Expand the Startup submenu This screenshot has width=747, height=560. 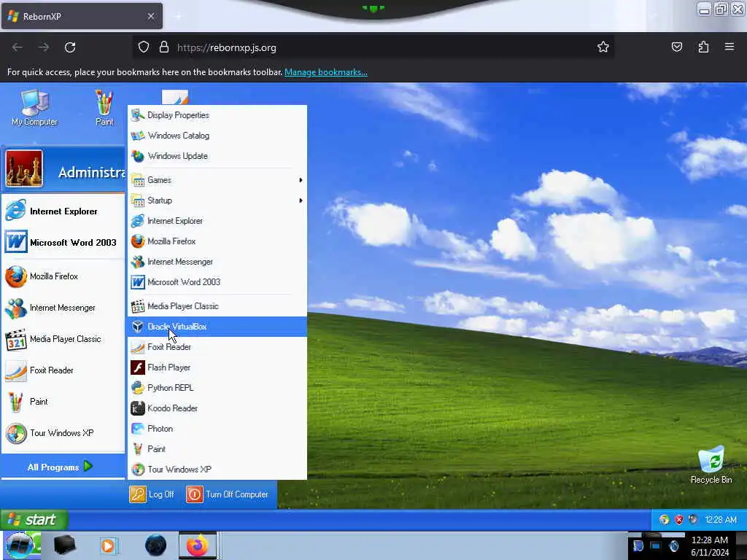[217, 201]
